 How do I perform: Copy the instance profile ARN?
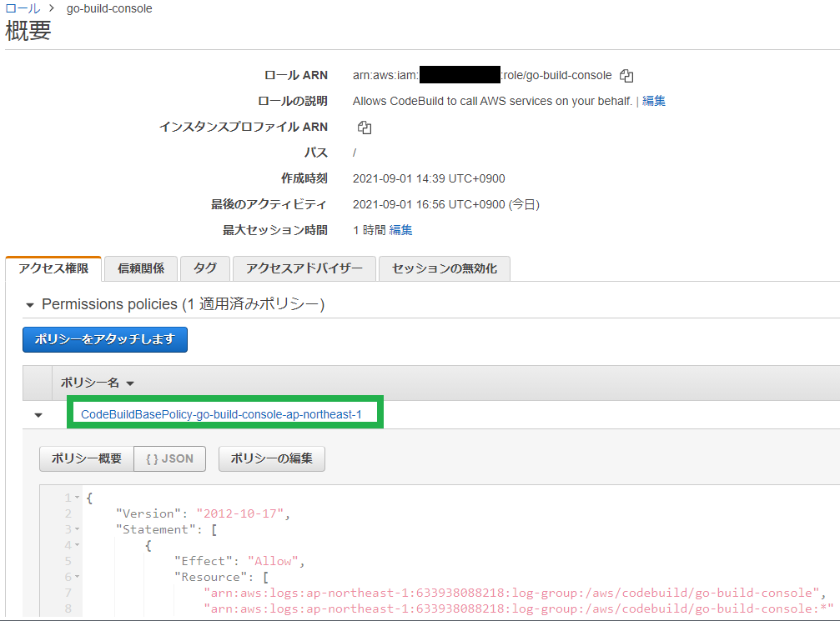click(x=365, y=128)
